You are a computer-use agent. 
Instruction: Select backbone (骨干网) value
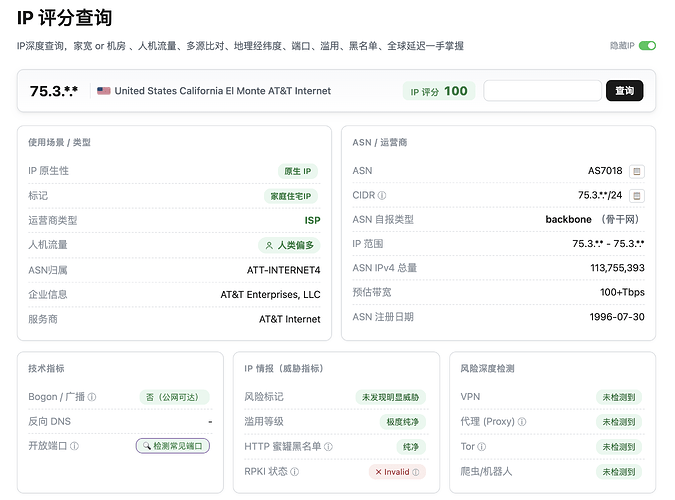(594, 220)
